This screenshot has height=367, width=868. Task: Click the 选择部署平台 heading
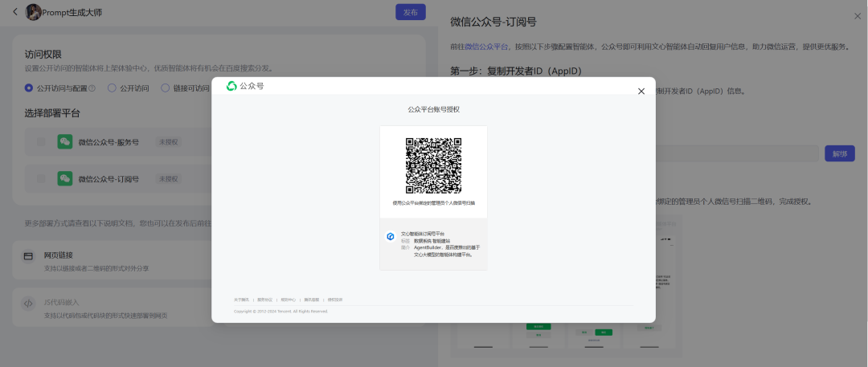pyautogui.click(x=52, y=113)
